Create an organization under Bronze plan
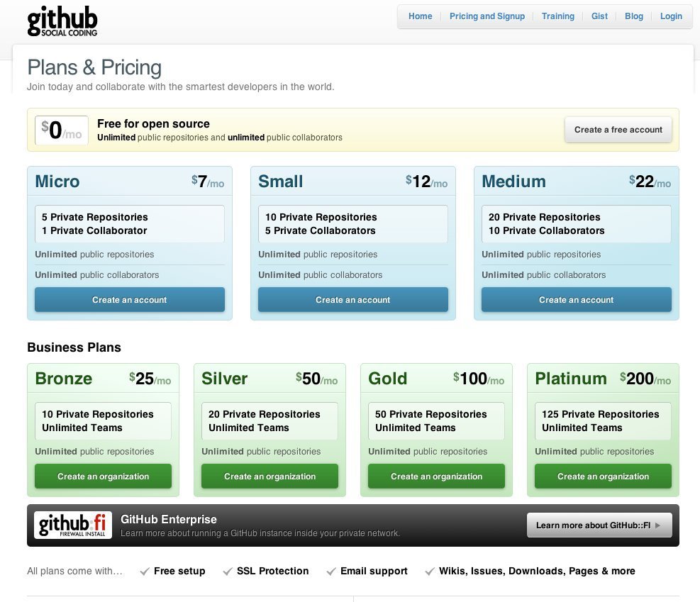The image size is (700, 602). [103, 476]
